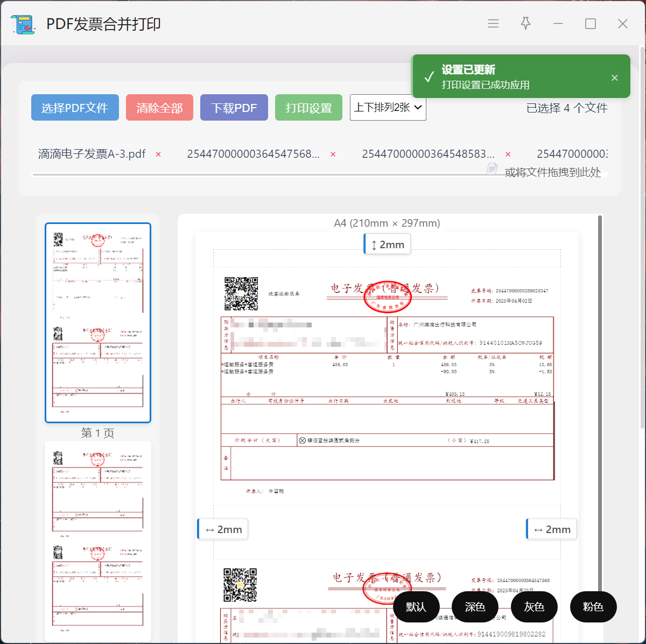Open the 上下排列2张 layout dropdown

pyautogui.click(x=388, y=108)
